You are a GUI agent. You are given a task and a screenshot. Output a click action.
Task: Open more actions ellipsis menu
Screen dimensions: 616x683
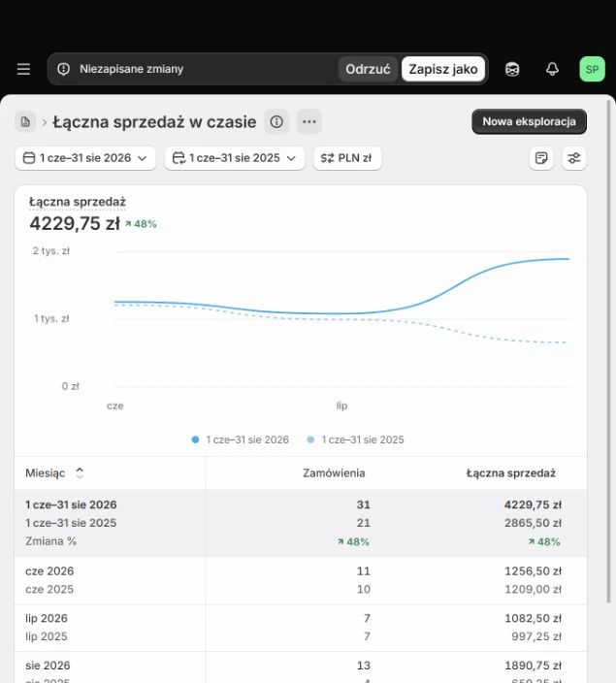309,121
